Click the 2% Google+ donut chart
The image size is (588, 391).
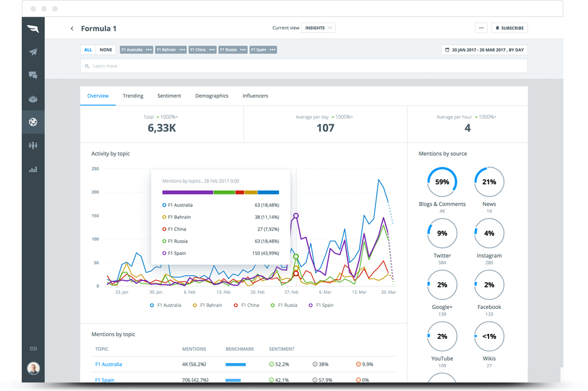(442, 285)
